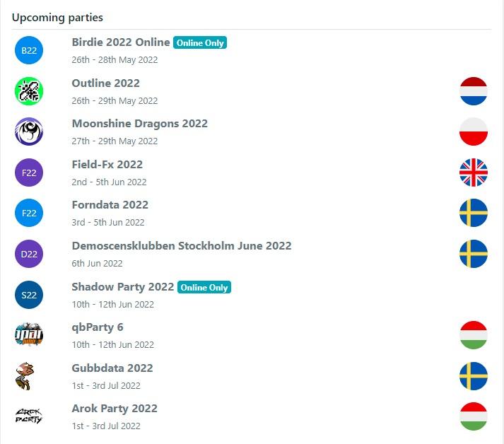
Task: Click the Outline 2022 party logo
Action: click(29, 91)
